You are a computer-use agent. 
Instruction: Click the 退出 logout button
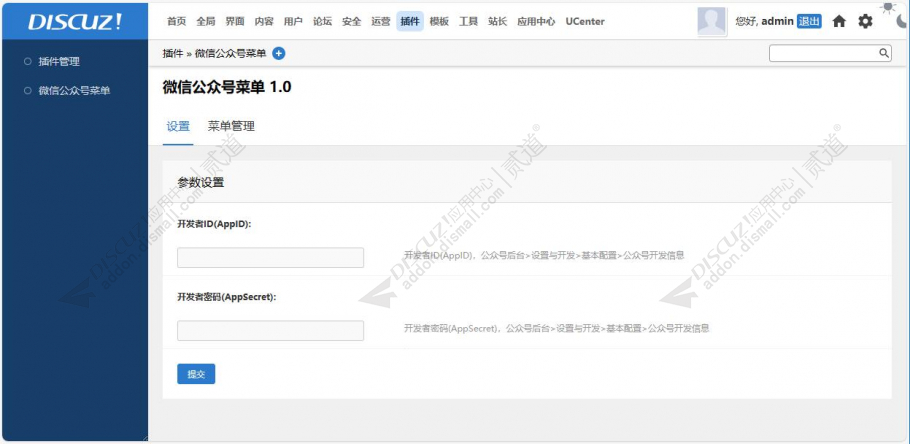(x=809, y=21)
